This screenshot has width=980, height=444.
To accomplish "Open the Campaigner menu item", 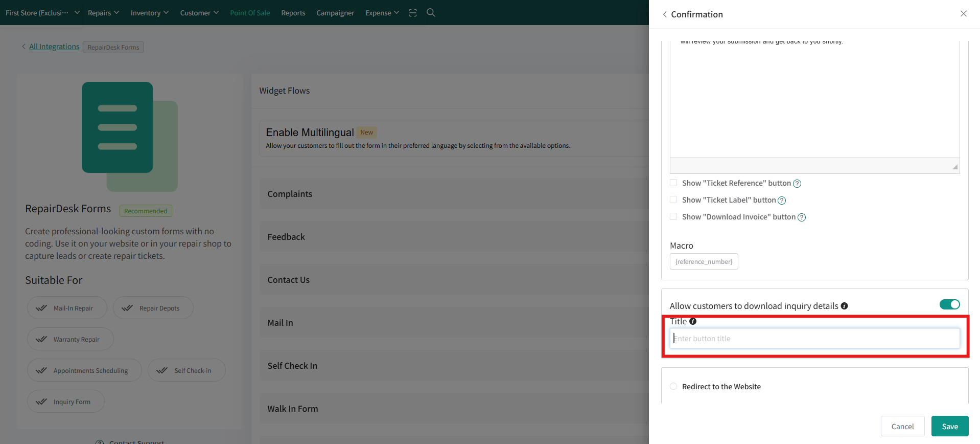I will [335, 13].
